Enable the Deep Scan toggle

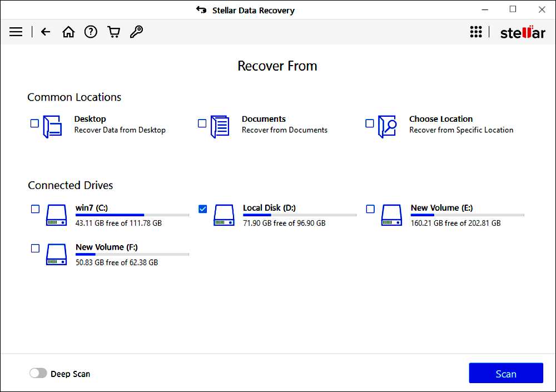[38, 374]
